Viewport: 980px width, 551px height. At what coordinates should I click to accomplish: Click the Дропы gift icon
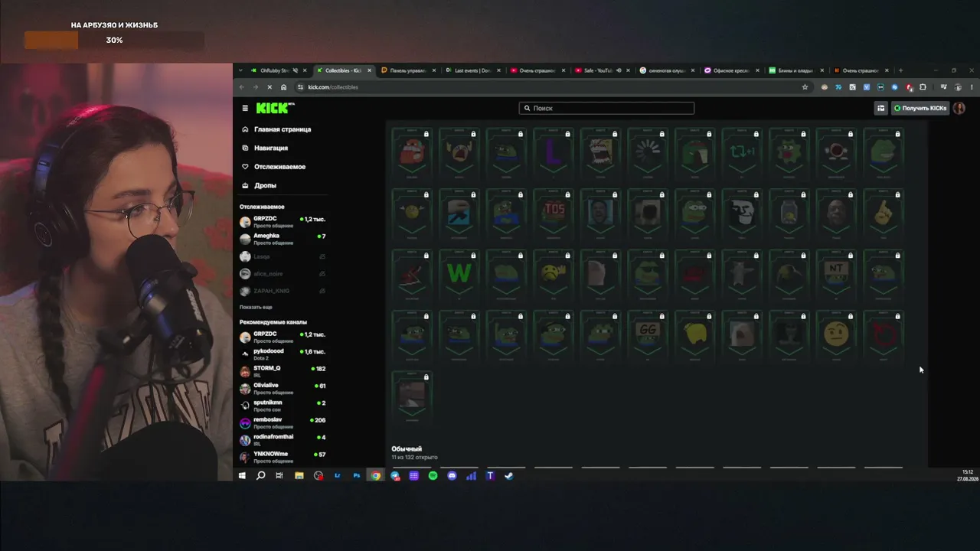tap(245, 185)
